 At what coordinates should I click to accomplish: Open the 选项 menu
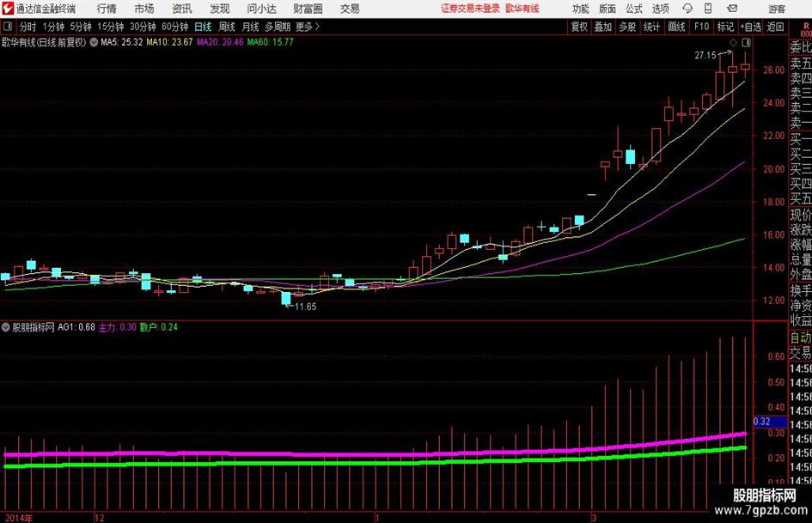(x=660, y=9)
